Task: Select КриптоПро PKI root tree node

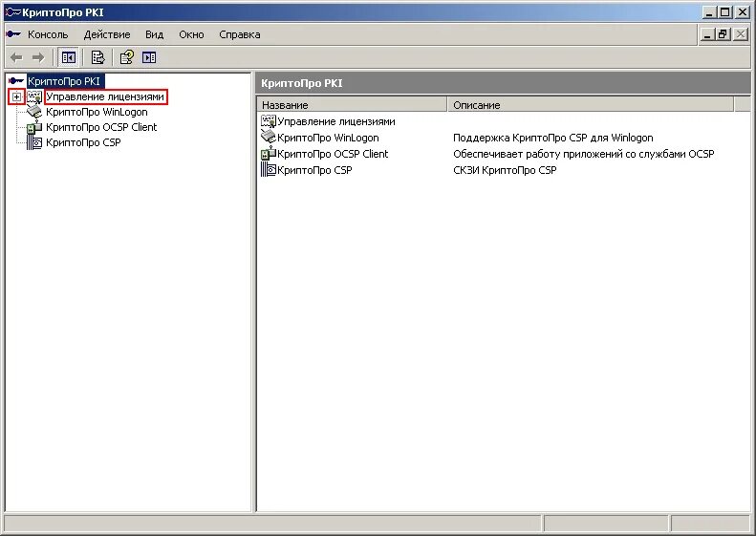Action: click(x=64, y=81)
